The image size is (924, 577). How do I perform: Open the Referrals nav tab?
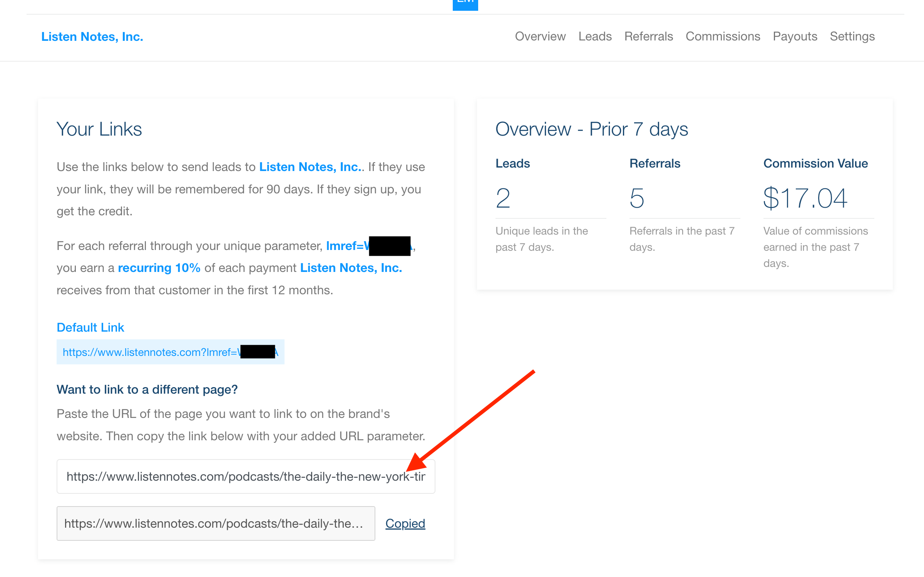pyautogui.click(x=648, y=36)
